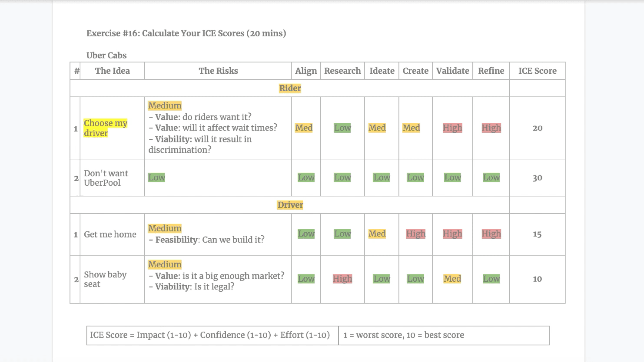Click the highlighted "Rider" section label
Screen dimensions: 644x362
pos(290,88)
